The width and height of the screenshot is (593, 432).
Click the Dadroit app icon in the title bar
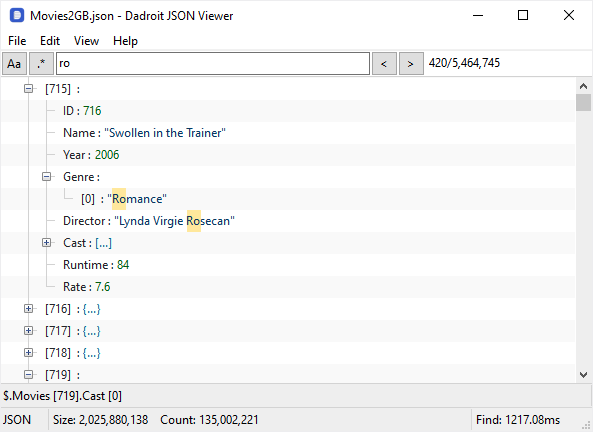[17, 16]
